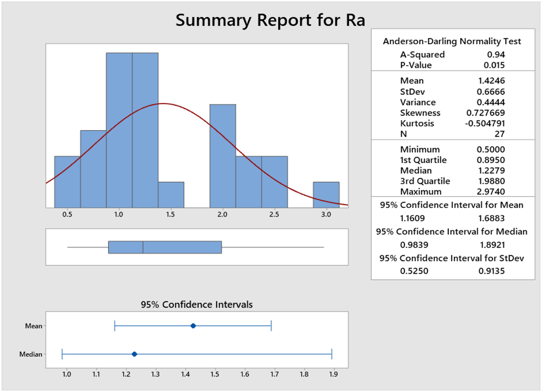Click the 1.7 tick label on interval axis
This screenshot has width=542, height=392.
click(x=275, y=374)
